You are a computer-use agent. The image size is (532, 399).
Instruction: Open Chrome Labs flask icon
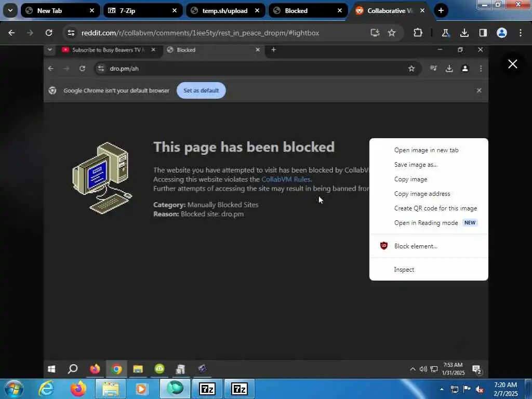click(x=445, y=33)
